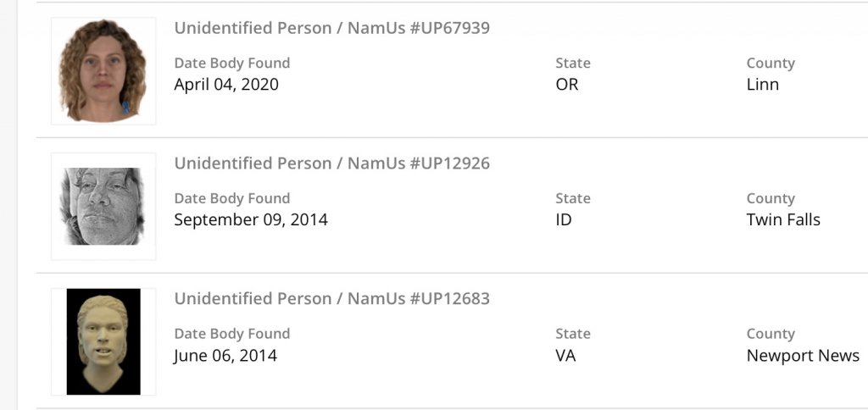The height and width of the screenshot is (410, 868).
Task: Open the NamUs #UP67939 case heading
Action: [x=331, y=28]
